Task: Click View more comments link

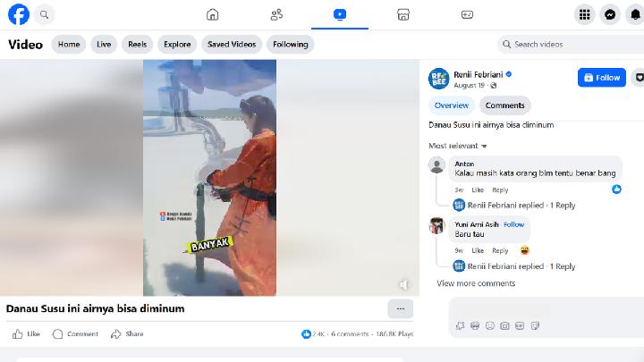Action: pyautogui.click(x=476, y=283)
